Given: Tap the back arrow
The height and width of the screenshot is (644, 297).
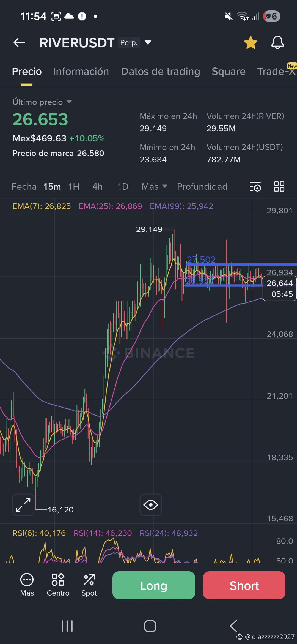Looking at the screenshot, I should 19,42.
